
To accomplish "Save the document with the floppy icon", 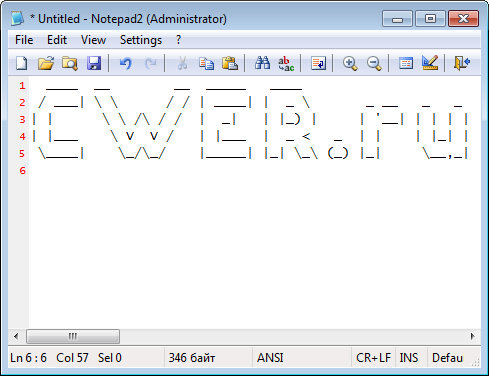I will (94, 63).
